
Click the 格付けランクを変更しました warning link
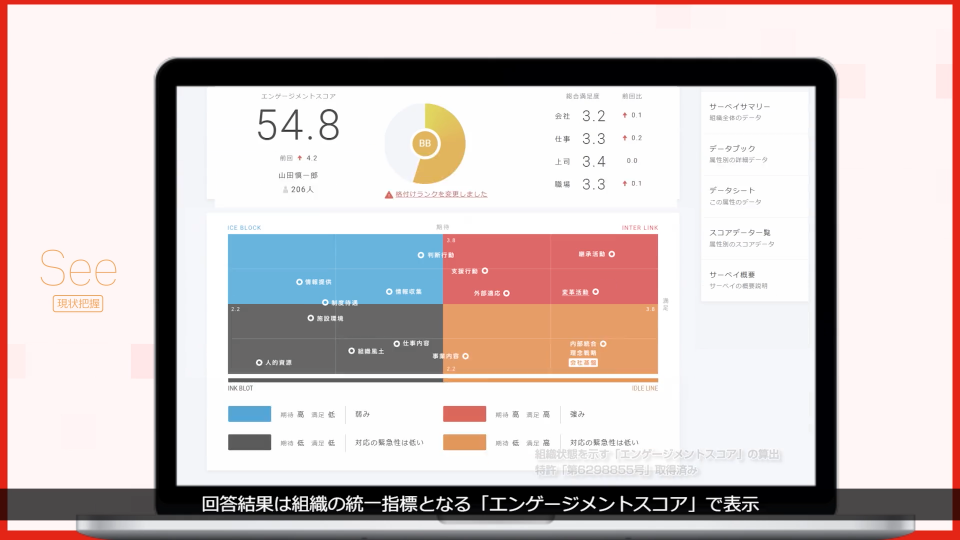(441, 194)
